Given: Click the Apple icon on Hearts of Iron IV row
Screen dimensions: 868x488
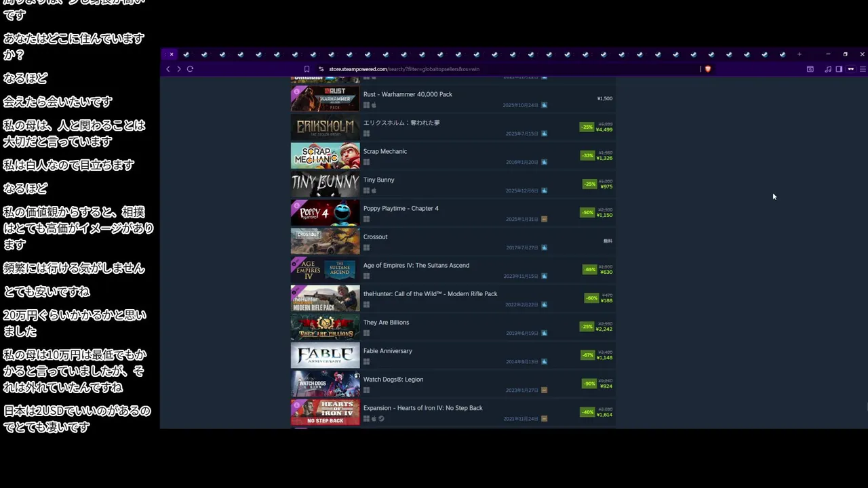Looking at the screenshot, I should (x=374, y=418).
